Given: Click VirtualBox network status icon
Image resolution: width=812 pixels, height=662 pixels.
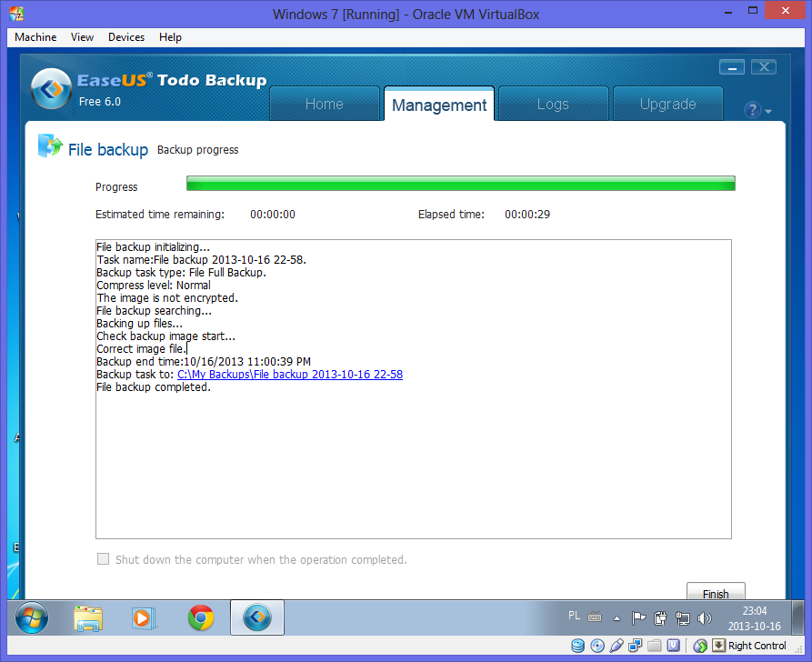Looking at the screenshot, I should 635,646.
